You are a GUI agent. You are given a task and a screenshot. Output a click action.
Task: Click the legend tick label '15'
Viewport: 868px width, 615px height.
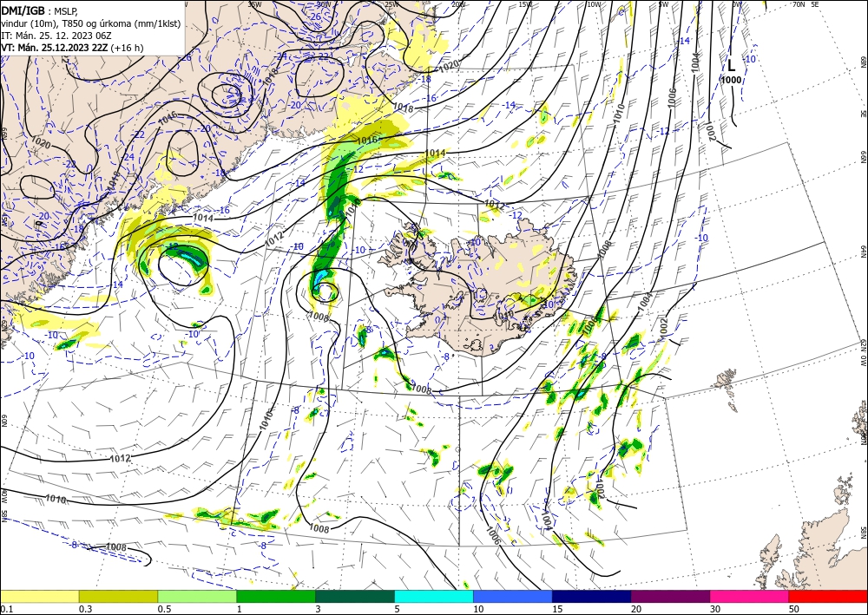pos(557,609)
